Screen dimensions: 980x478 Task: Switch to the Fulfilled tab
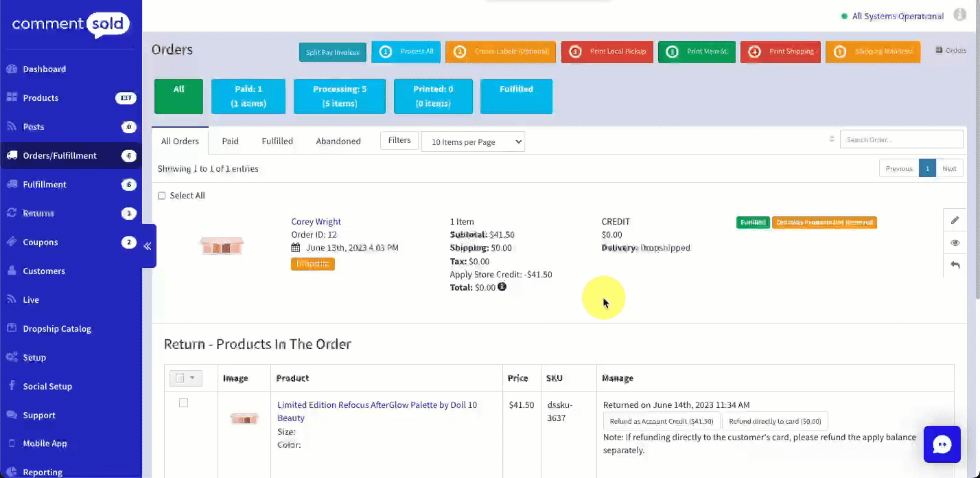click(x=277, y=141)
